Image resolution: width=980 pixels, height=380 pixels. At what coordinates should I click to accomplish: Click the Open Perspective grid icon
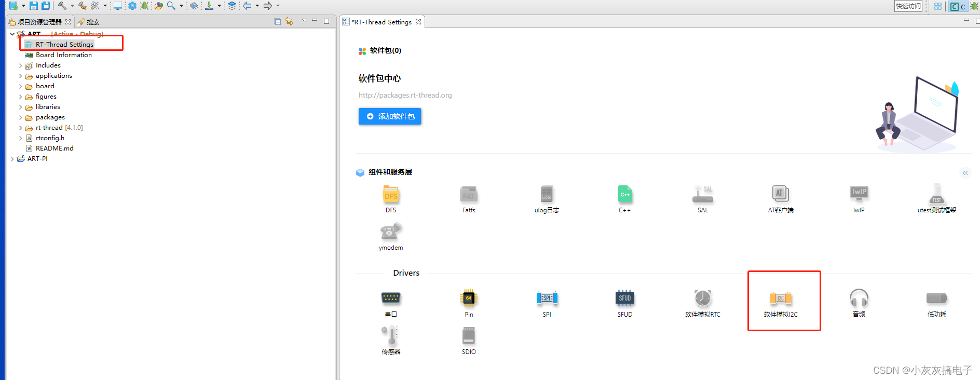click(938, 6)
